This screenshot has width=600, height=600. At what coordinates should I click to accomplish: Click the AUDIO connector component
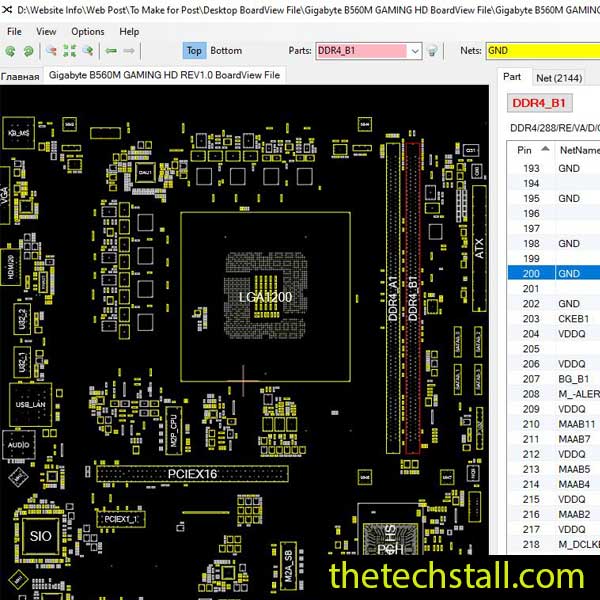tap(18, 445)
